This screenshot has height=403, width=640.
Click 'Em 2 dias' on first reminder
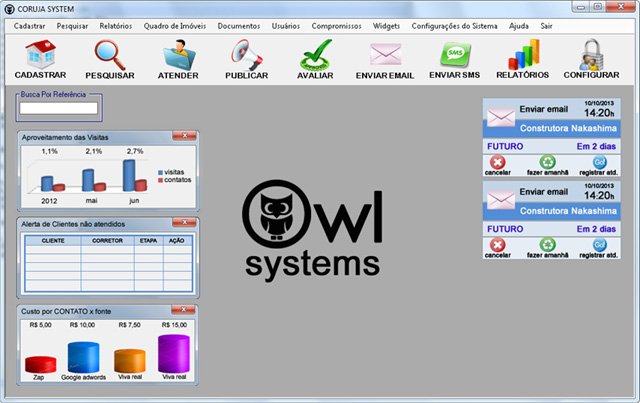(x=596, y=146)
